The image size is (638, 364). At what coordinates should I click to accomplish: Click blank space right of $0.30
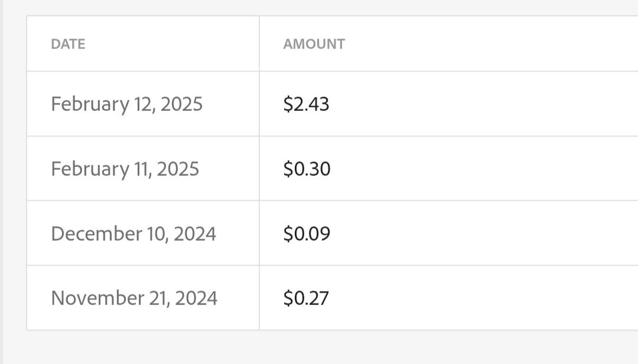pyautogui.click(x=484, y=169)
